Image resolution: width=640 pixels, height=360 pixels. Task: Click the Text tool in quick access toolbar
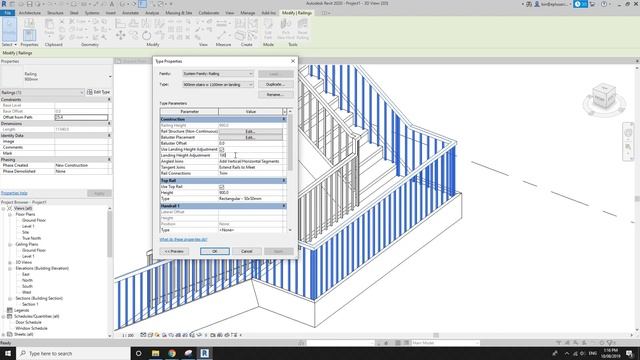coord(112,4)
